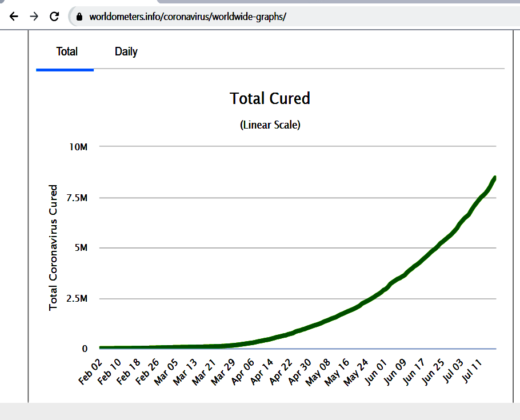520x420 pixels.
Task: Click the 10M y-axis label
Action: coord(79,147)
